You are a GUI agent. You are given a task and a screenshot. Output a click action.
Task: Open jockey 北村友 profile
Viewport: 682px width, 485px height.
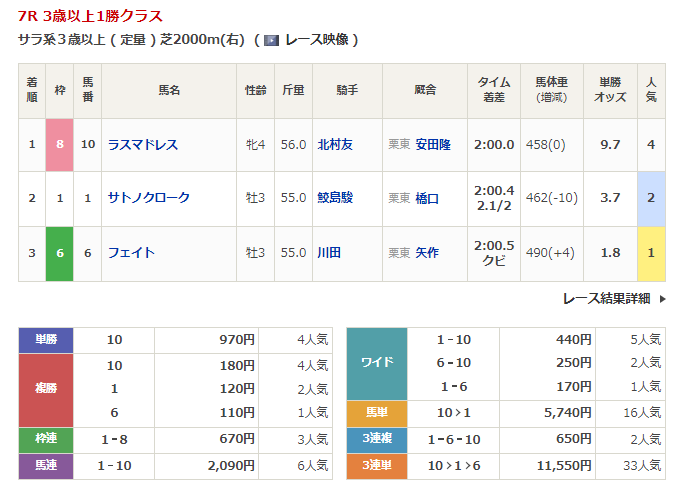click(335, 144)
